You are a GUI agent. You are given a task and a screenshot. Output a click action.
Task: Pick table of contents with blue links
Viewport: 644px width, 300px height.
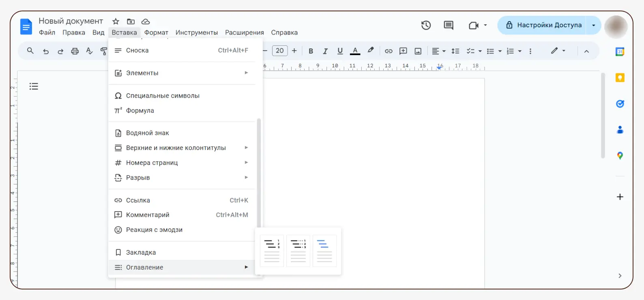tap(324, 251)
